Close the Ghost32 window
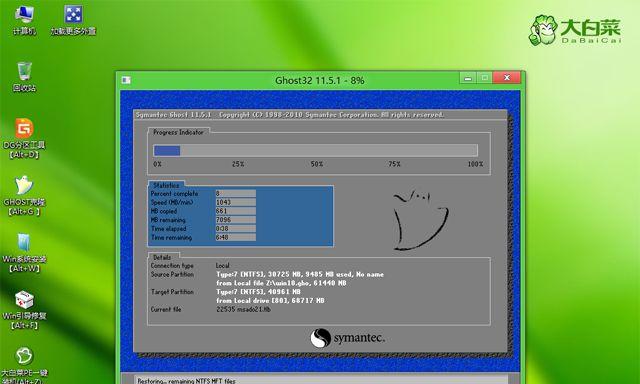Viewport: 640px width, 384px height. click(x=507, y=78)
